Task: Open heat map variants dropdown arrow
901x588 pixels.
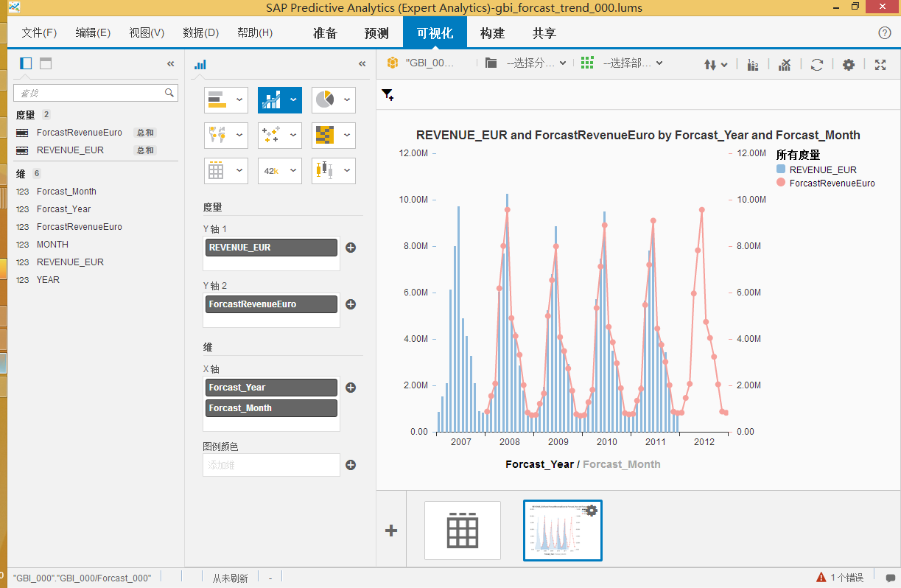Action: (347, 135)
